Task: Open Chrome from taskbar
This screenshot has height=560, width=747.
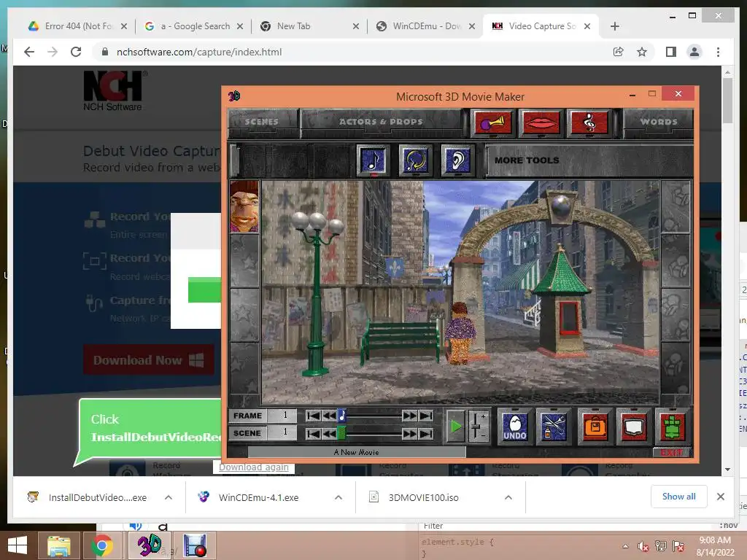Action: click(102, 545)
